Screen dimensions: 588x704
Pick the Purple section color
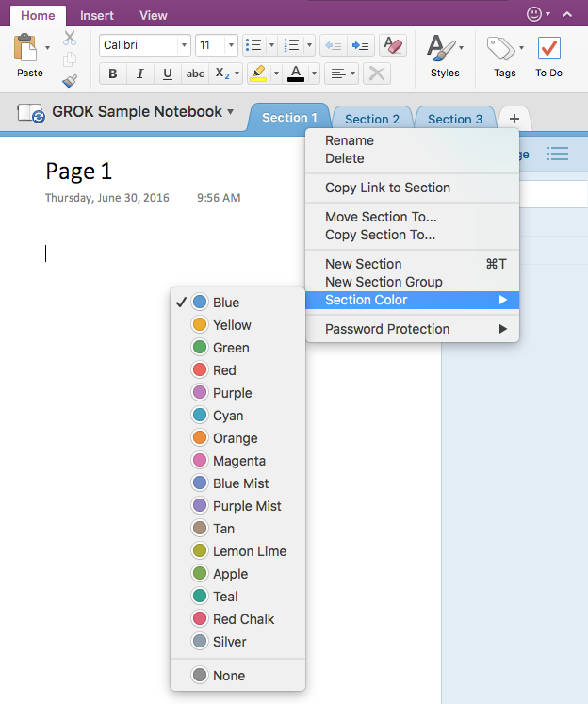237,393
